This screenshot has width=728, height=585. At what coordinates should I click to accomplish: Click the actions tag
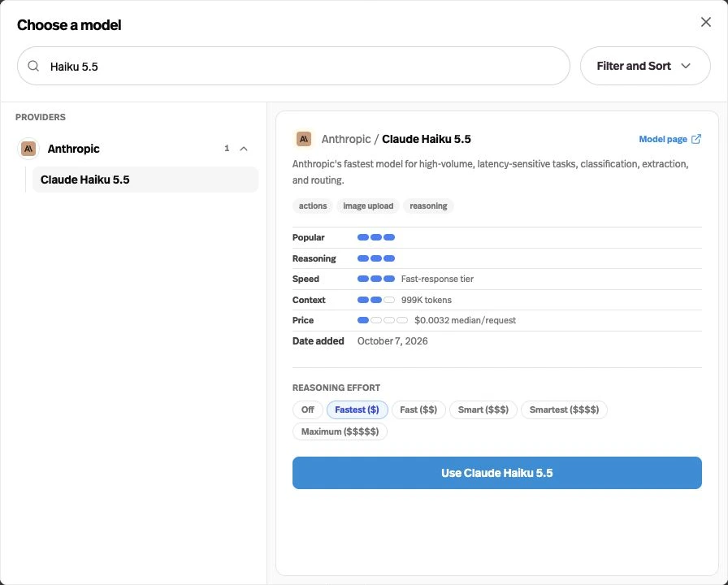point(313,206)
